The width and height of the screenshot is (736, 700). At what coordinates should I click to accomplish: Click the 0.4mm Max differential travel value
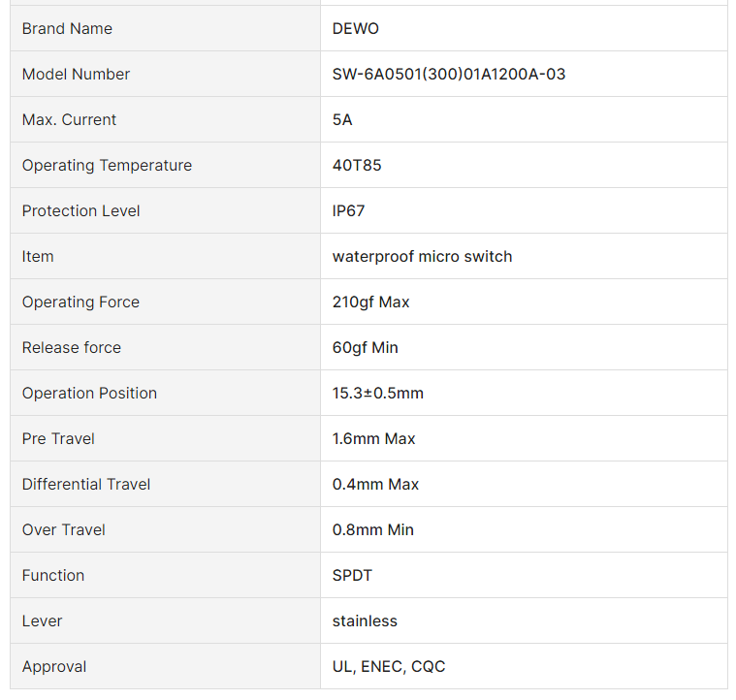tap(375, 485)
